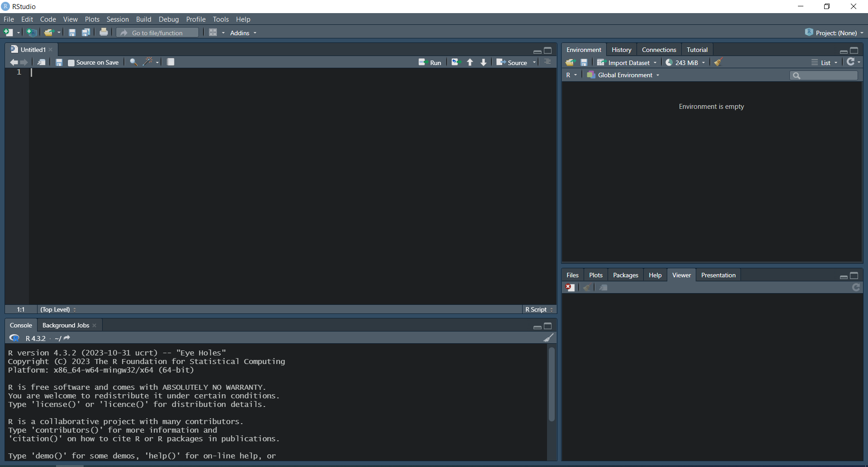Run the current line
The image size is (868, 467).
430,62
